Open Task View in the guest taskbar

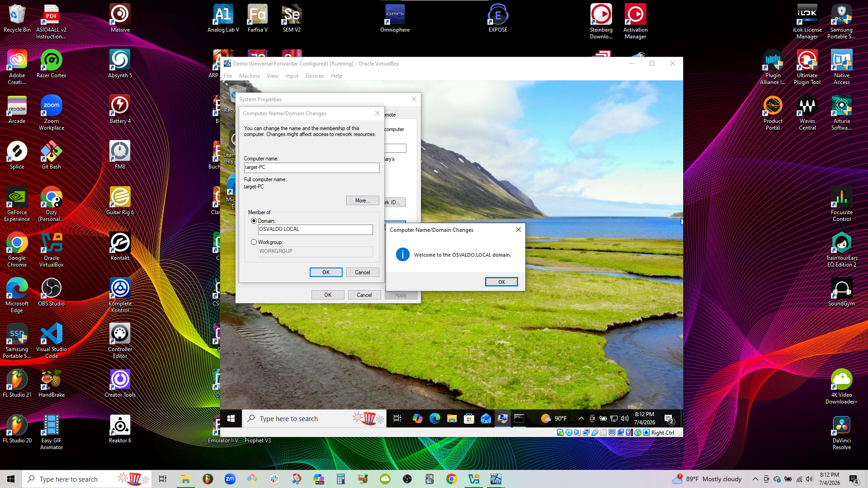[x=397, y=419]
